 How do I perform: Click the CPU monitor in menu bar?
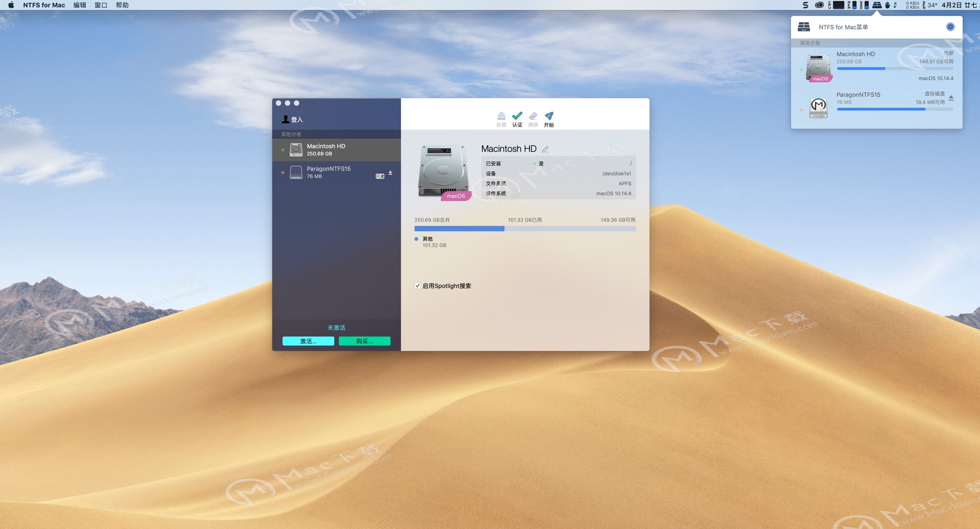coord(836,5)
